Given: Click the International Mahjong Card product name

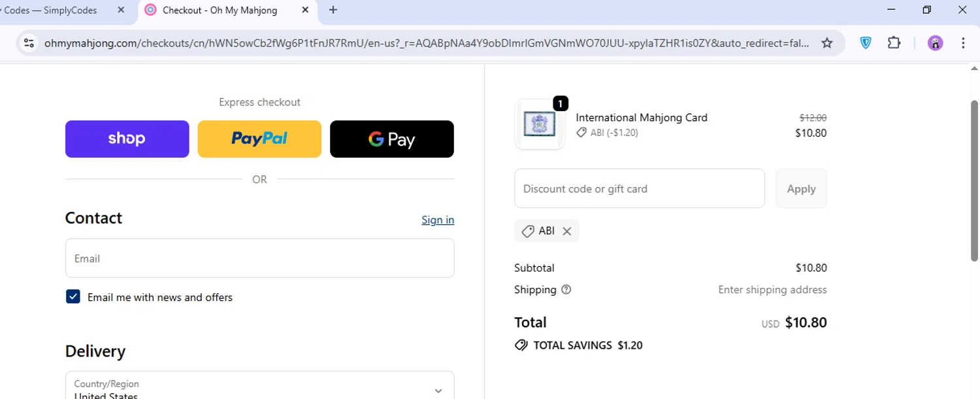Looking at the screenshot, I should click(642, 118).
